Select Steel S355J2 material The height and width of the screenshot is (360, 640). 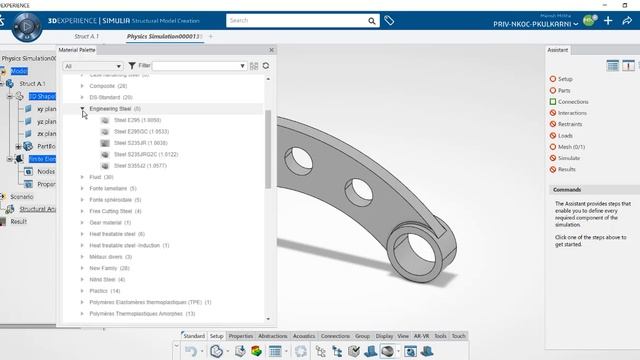point(140,166)
